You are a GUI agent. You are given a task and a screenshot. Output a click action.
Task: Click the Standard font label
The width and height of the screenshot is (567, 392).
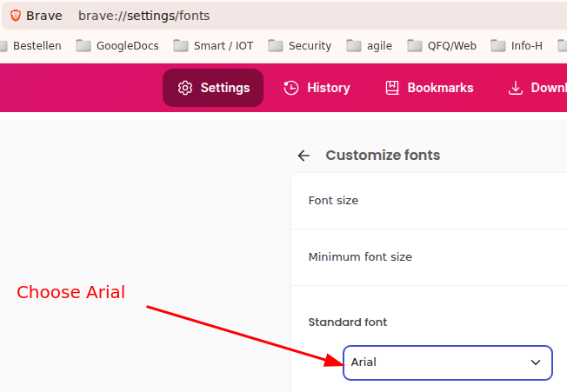[x=348, y=322]
